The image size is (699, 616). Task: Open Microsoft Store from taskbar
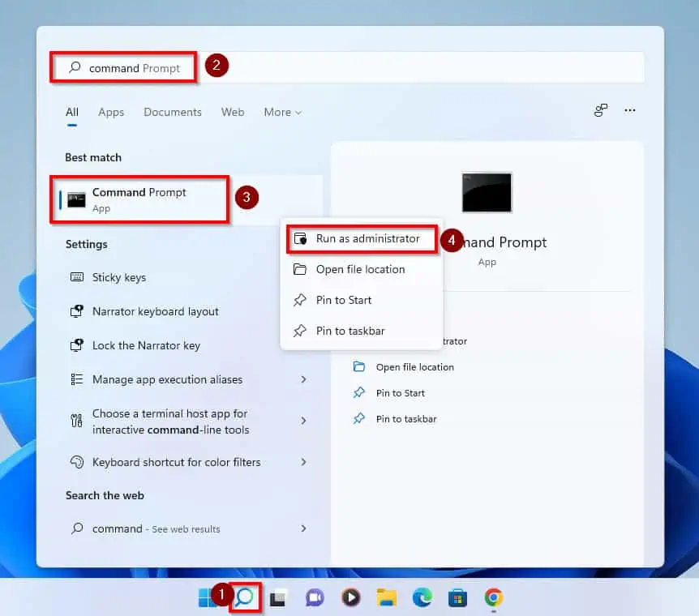pyautogui.click(x=457, y=597)
